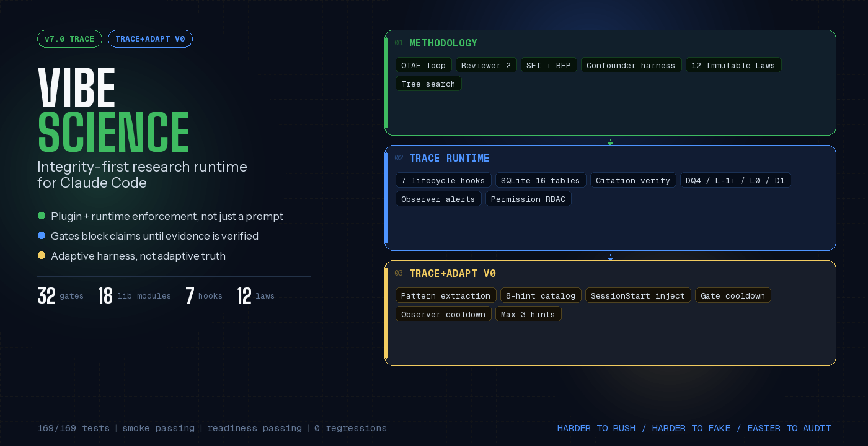Screen dimensions: 868x446
Task: Select the Max 3 hints tag
Action: pyautogui.click(x=528, y=314)
